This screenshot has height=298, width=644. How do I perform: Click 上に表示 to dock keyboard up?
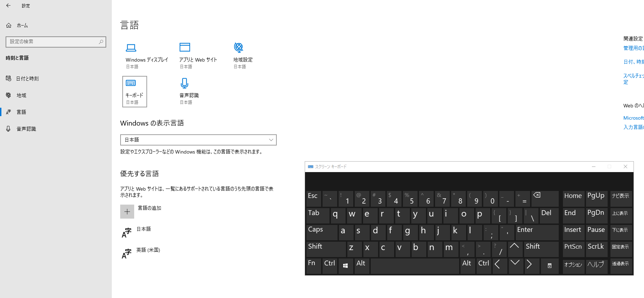pyautogui.click(x=621, y=216)
